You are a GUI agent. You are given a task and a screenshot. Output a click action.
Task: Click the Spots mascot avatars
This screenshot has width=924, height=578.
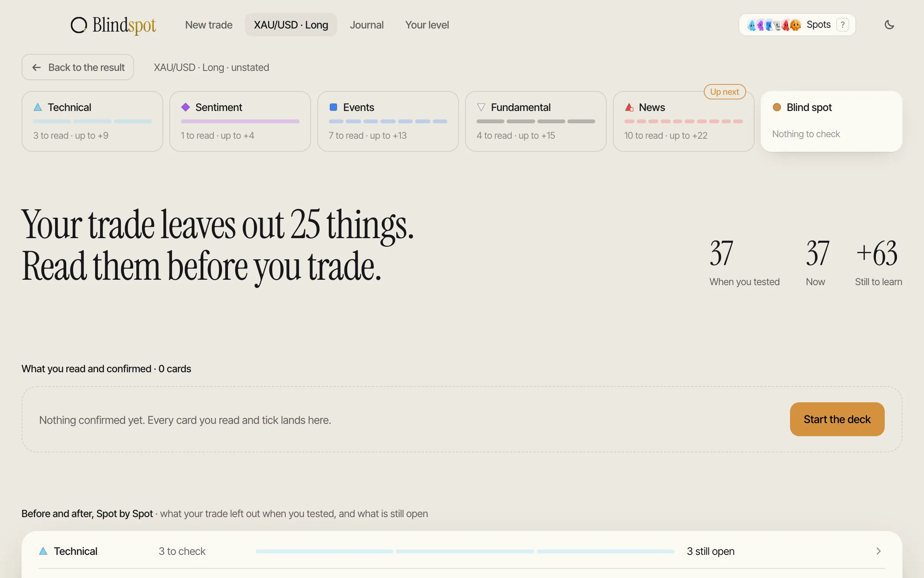coord(774,25)
